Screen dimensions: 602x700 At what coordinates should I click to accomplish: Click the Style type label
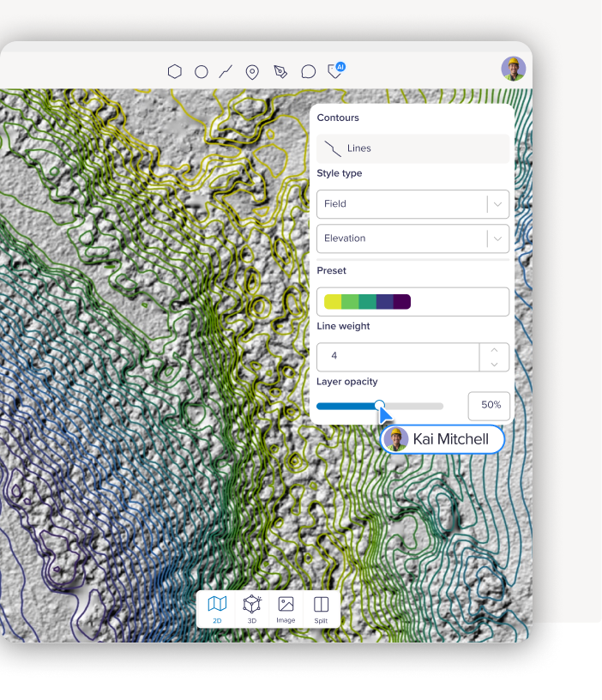click(339, 173)
